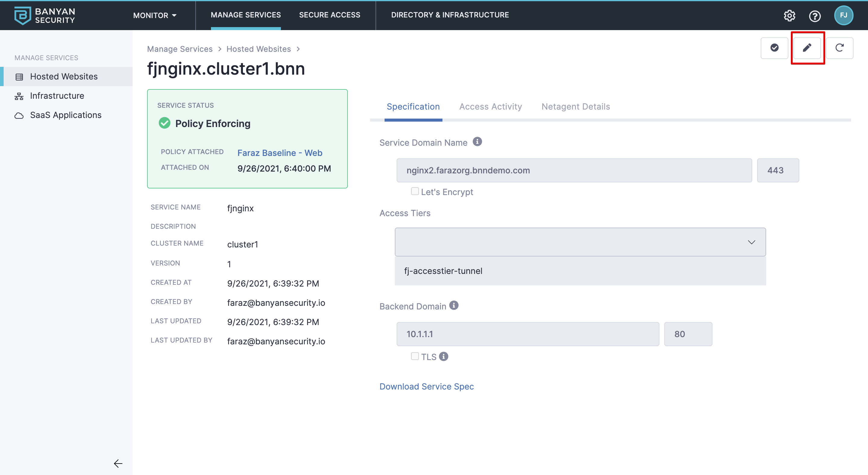Click info icon beside Service Domain Name
Viewport: 868px width, 475px height.
(477, 142)
